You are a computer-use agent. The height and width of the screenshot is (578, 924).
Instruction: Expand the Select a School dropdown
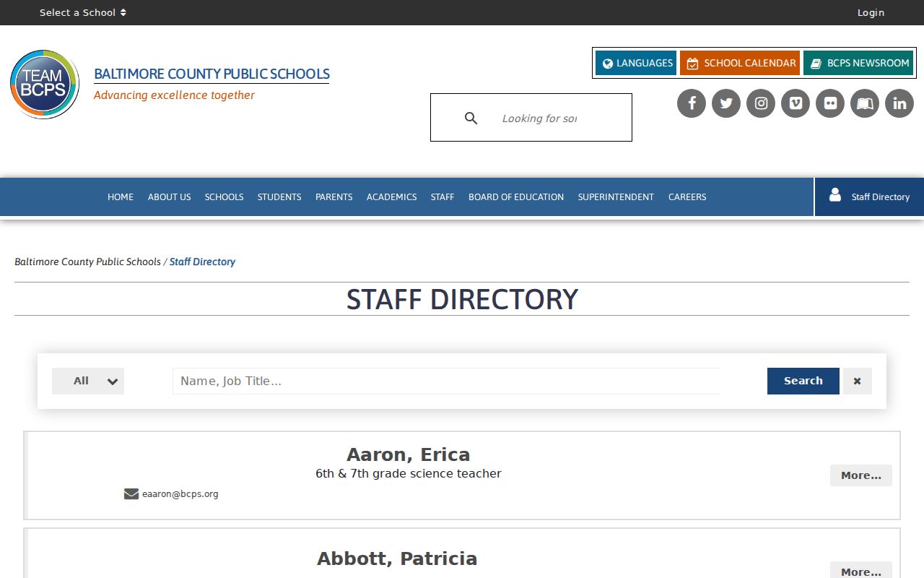(x=83, y=12)
